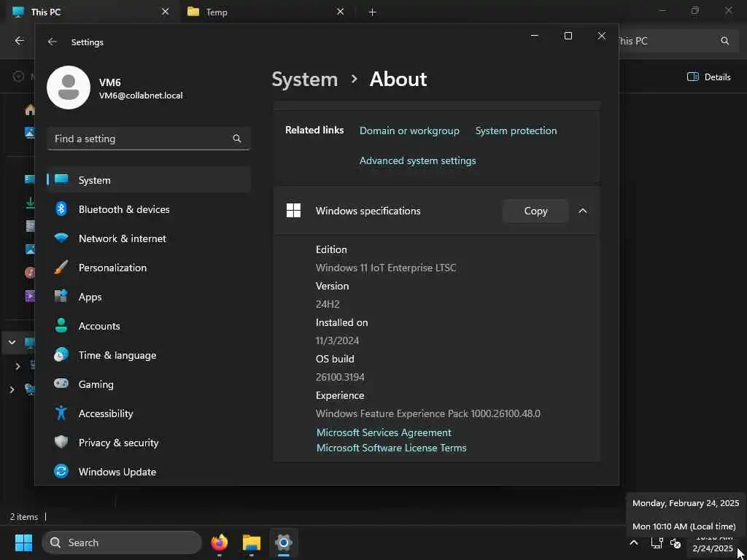Expand the first child node under This PC
The image size is (747, 560).
click(x=18, y=366)
